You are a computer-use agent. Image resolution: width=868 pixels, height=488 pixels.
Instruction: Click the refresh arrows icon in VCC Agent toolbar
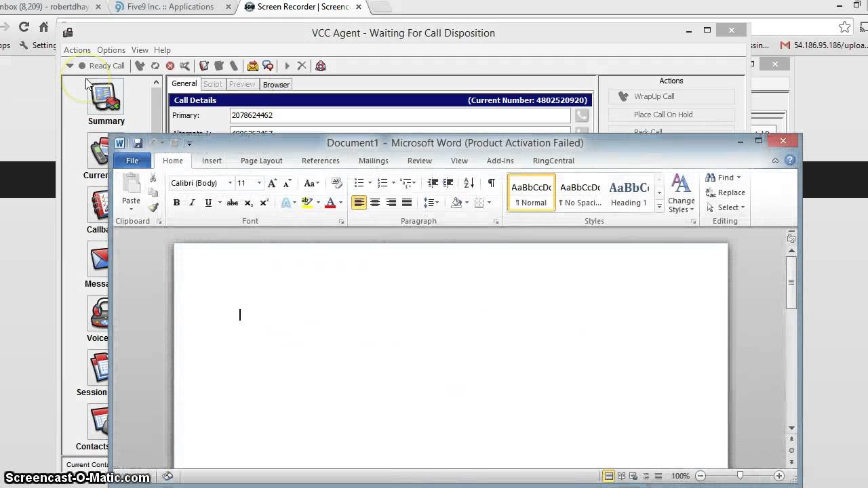click(x=155, y=66)
